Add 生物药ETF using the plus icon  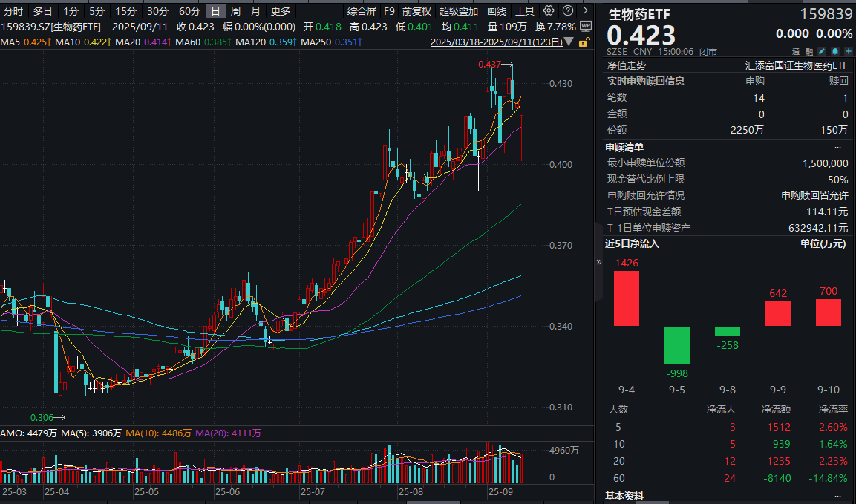pyautogui.click(x=848, y=51)
